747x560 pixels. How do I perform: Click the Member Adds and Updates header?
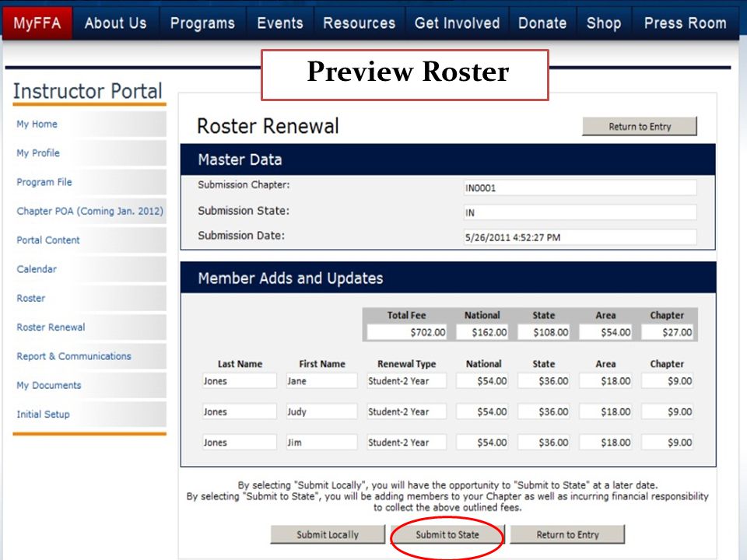[x=448, y=278]
